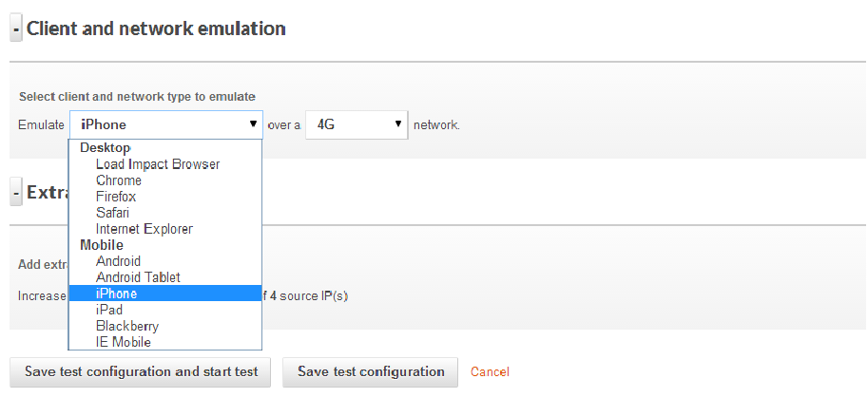Select Android from the Mobile group
This screenshot has height=398, width=868.
[118, 261]
